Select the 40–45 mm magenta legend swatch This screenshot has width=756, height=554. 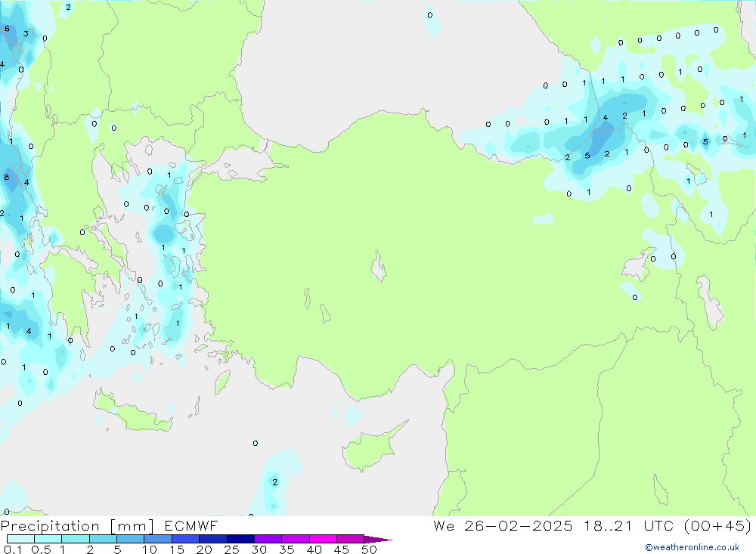(x=323, y=539)
